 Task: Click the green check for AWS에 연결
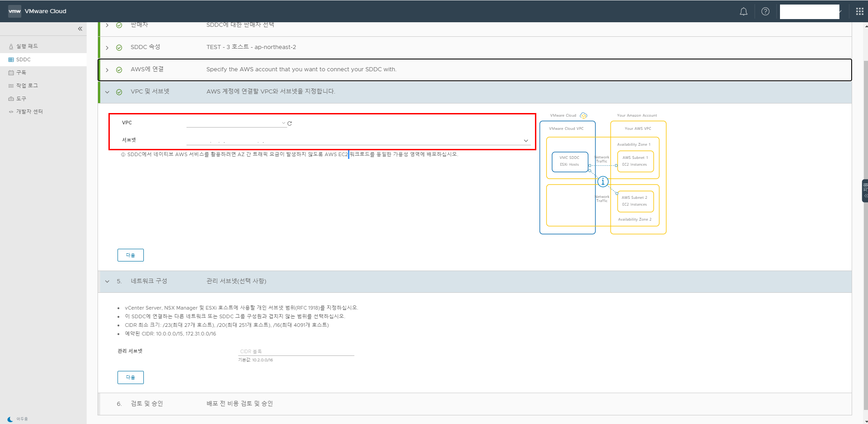click(x=119, y=70)
